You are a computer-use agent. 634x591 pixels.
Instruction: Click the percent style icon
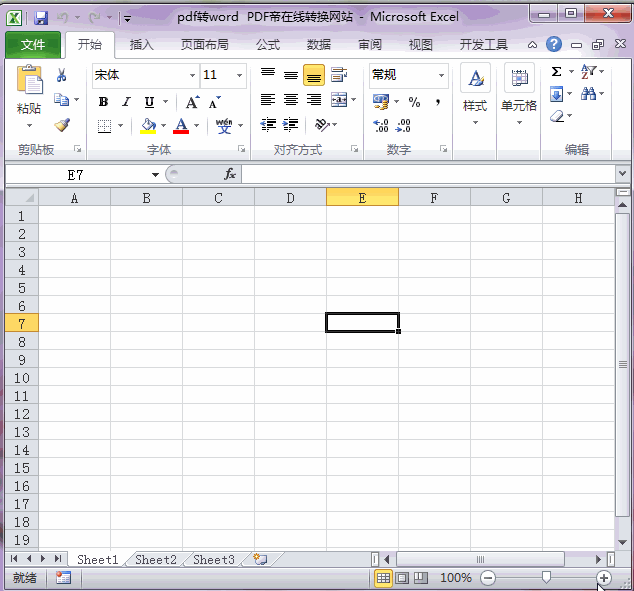(414, 102)
